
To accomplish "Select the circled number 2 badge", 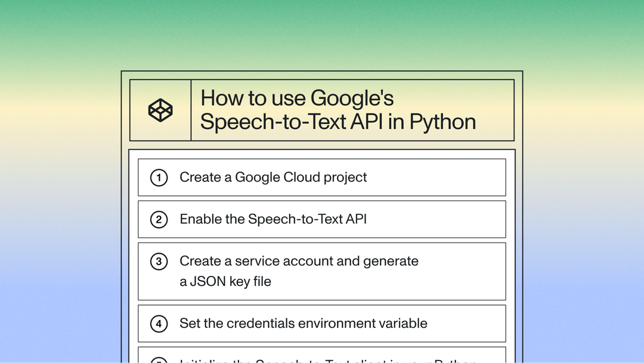I will coord(159,219).
